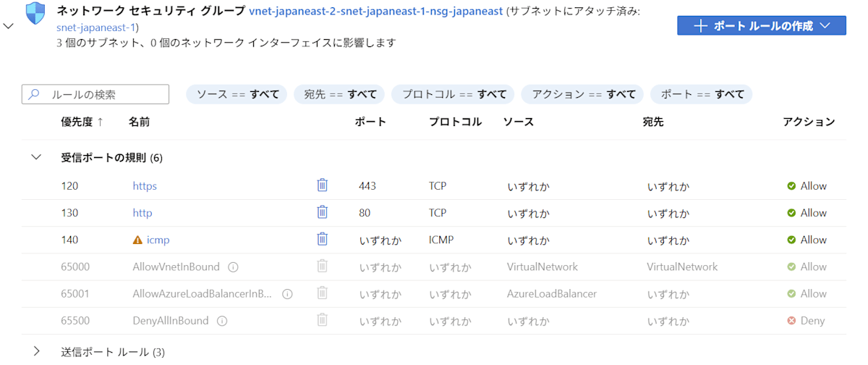Click ICMP protocol cell
The height and width of the screenshot is (365, 868).
[x=441, y=239]
